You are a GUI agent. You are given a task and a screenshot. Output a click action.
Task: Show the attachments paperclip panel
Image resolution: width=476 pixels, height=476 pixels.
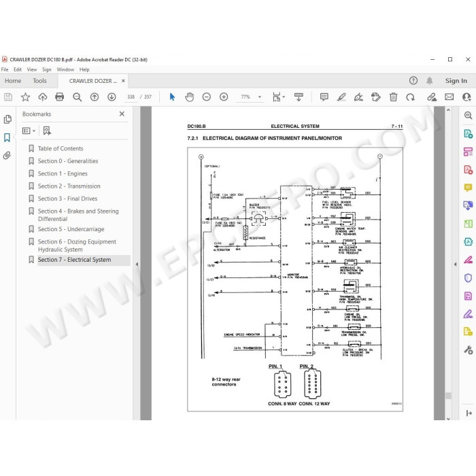tap(7, 156)
